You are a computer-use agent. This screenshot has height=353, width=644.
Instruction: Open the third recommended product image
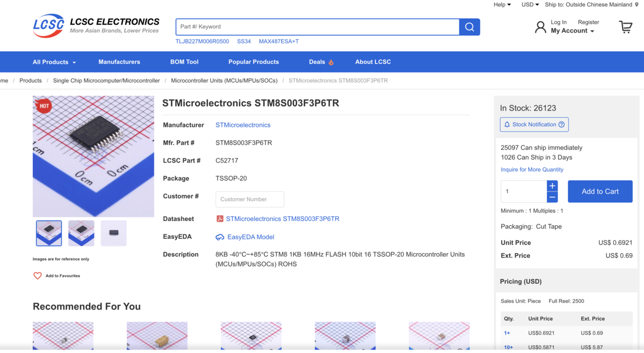pyautogui.click(x=251, y=336)
